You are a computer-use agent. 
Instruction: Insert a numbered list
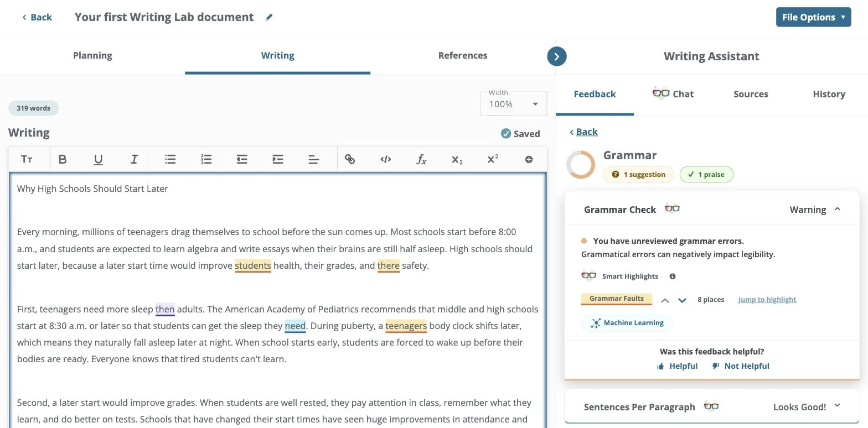tap(206, 159)
